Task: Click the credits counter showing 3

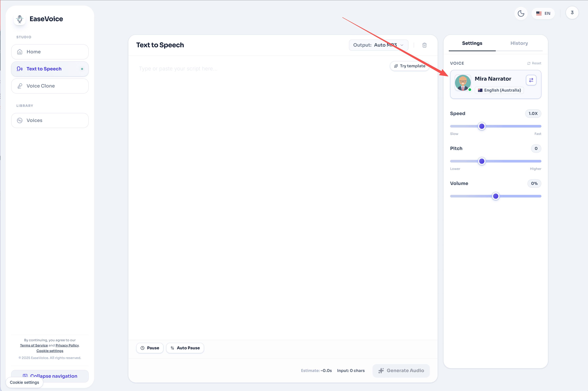Action: [572, 13]
